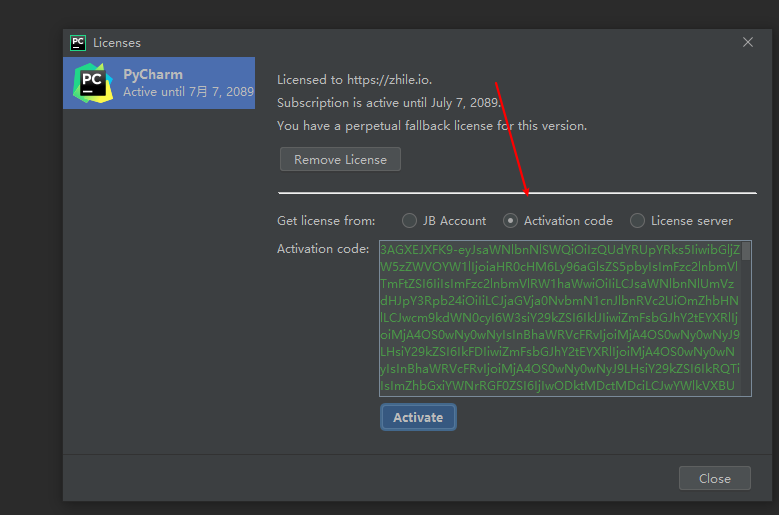Click the Remove License button
The width and height of the screenshot is (779, 515).
340,159
